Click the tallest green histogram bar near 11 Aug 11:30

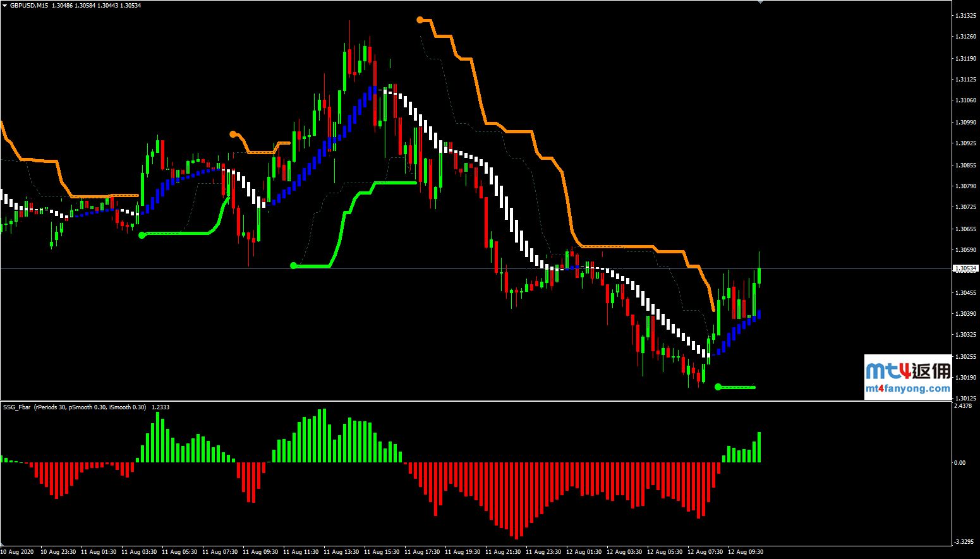click(x=324, y=436)
